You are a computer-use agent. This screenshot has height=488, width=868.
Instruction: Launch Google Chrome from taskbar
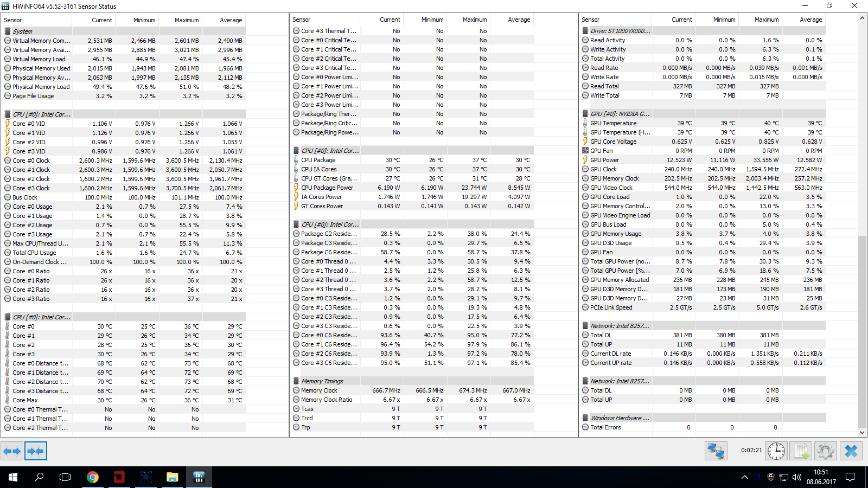point(93,477)
